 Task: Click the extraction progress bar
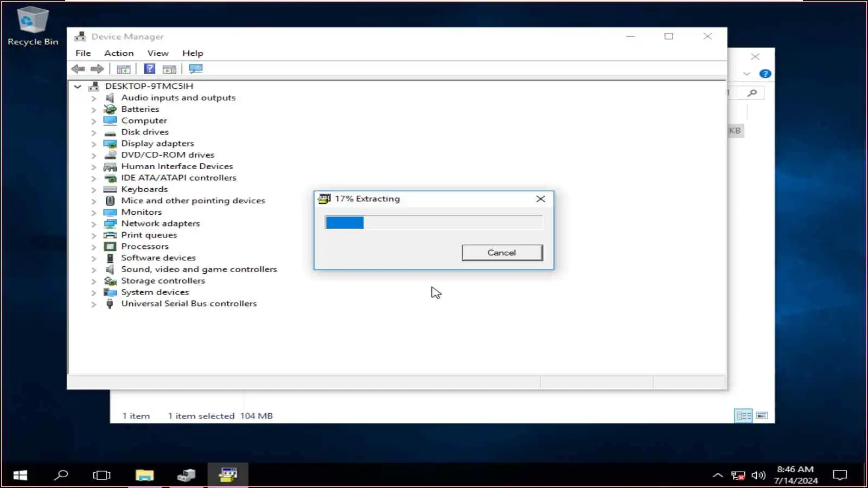434,223
